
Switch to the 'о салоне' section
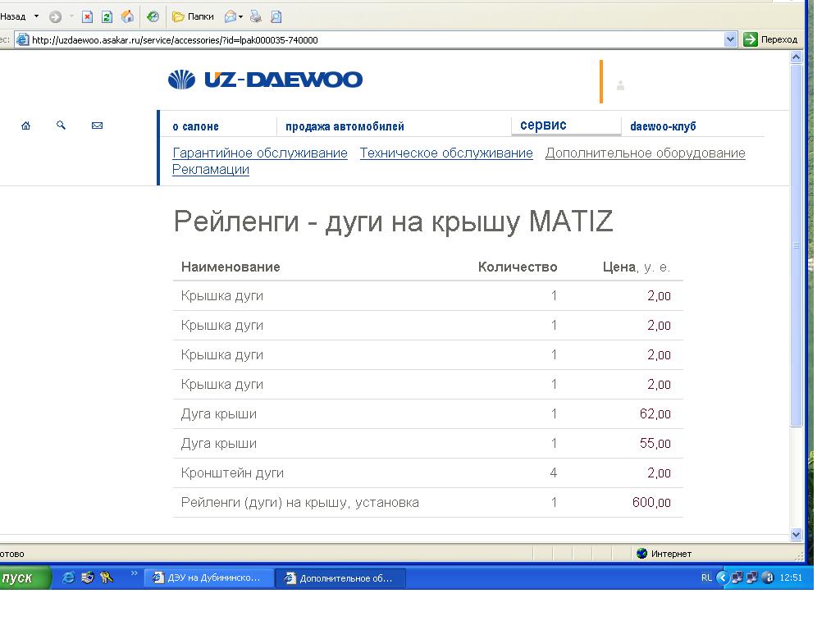click(195, 126)
